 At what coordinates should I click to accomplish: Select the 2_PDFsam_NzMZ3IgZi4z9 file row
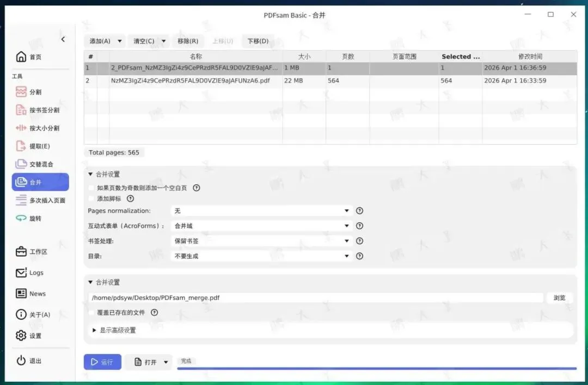[330, 68]
